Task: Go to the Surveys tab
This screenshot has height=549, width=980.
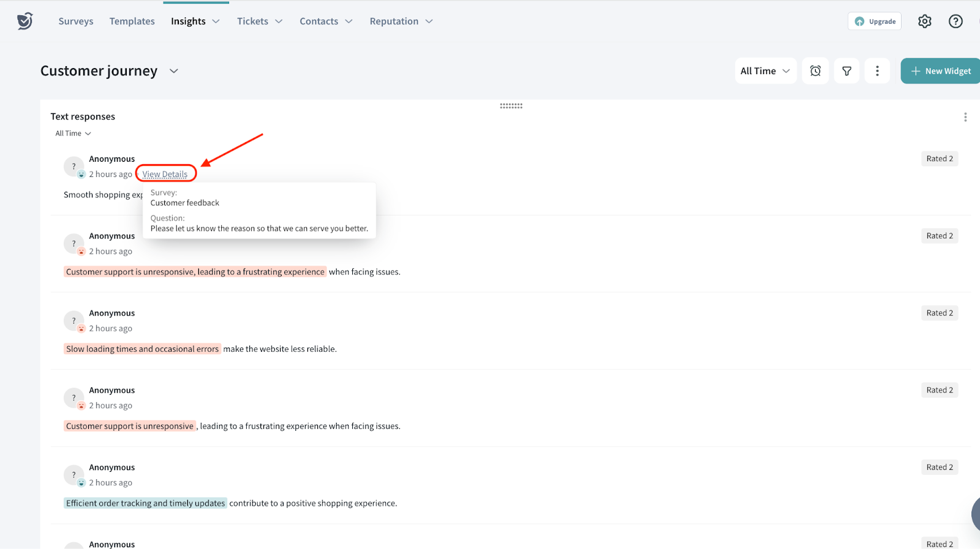Action: [76, 21]
